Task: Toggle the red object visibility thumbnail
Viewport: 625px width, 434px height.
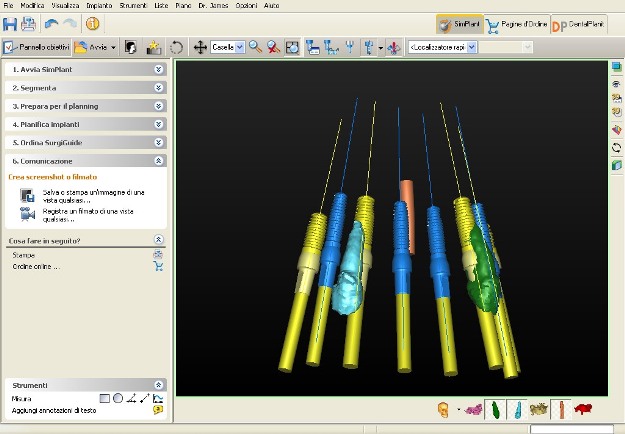Action: tap(583, 409)
